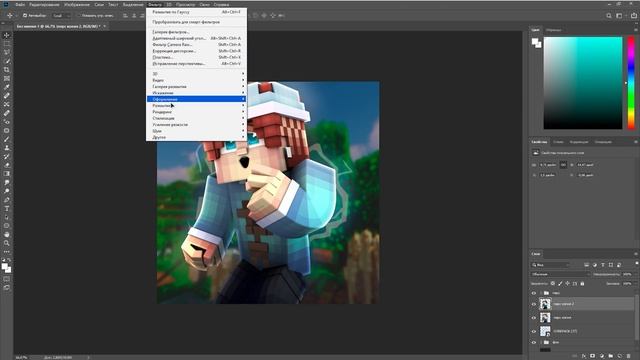
Task: Toggle the Автовыбор checkbox in options bar
Action: pyautogui.click(x=25, y=16)
